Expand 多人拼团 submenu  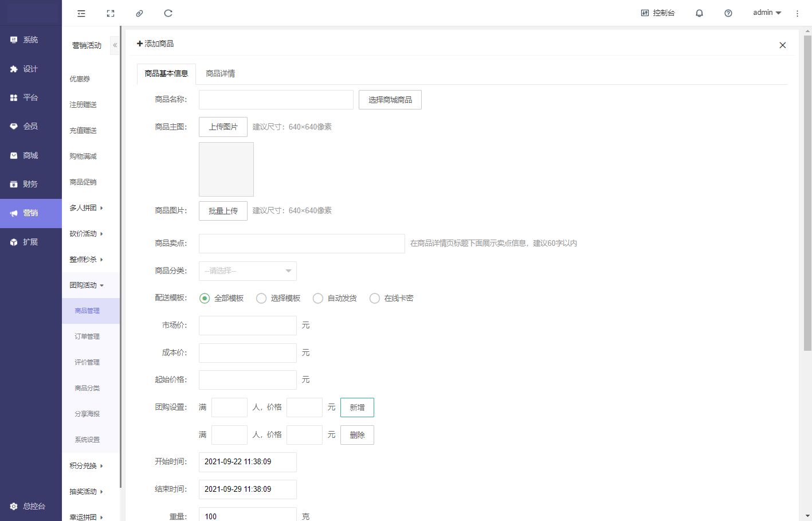86,208
